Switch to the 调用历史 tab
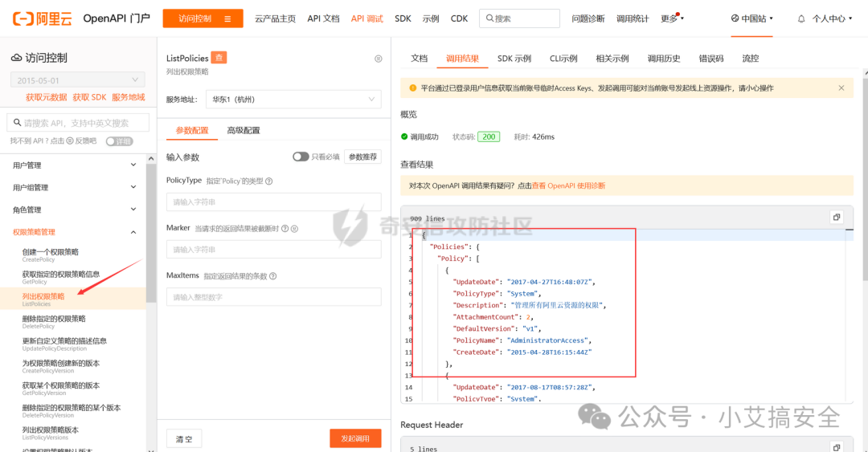The image size is (868, 452). point(664,58)
